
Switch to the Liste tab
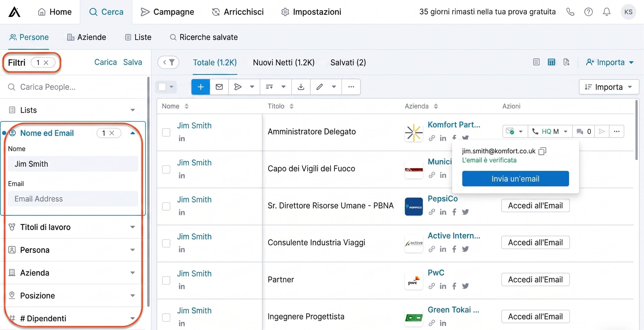[138, 37]
